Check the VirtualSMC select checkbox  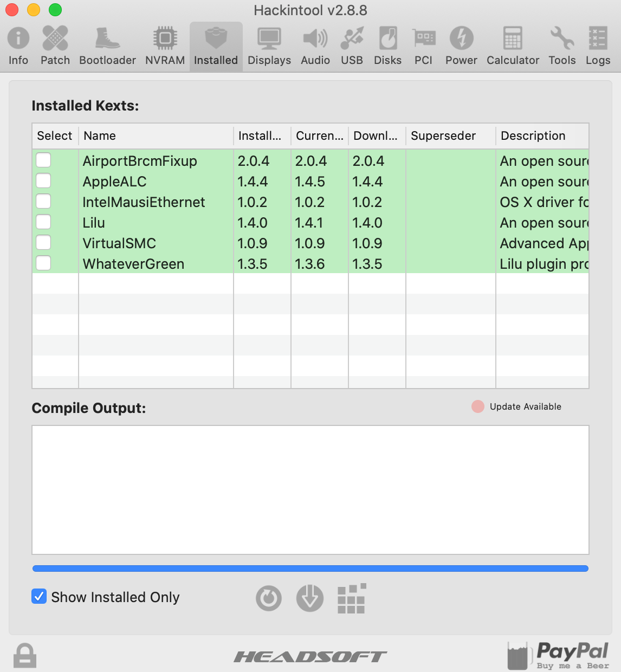click(43, 242)
